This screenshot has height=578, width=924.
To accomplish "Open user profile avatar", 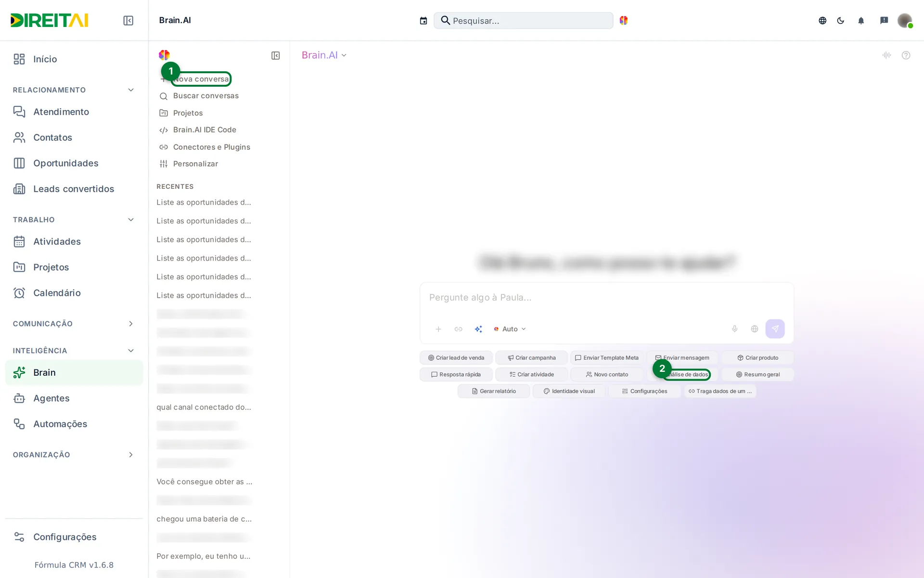I will click(x=905, y=20).
